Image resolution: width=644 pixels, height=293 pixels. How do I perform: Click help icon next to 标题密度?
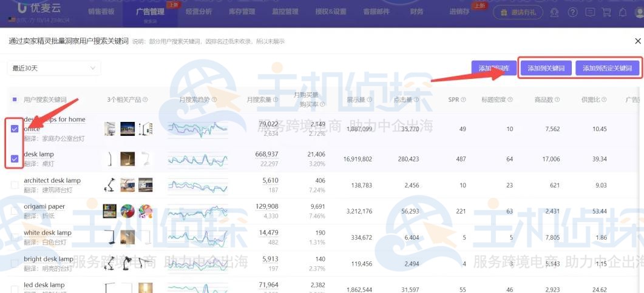pyautogui.click(x=510, y=99)
